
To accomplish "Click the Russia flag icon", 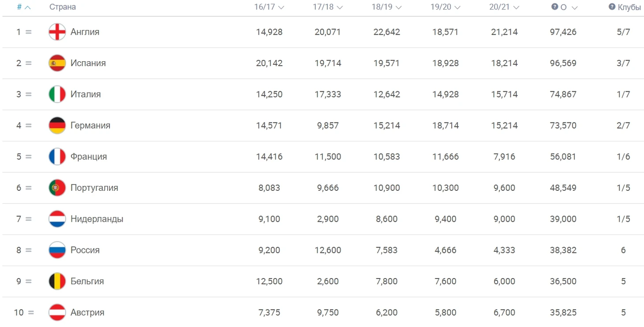I will pos(57,250).
